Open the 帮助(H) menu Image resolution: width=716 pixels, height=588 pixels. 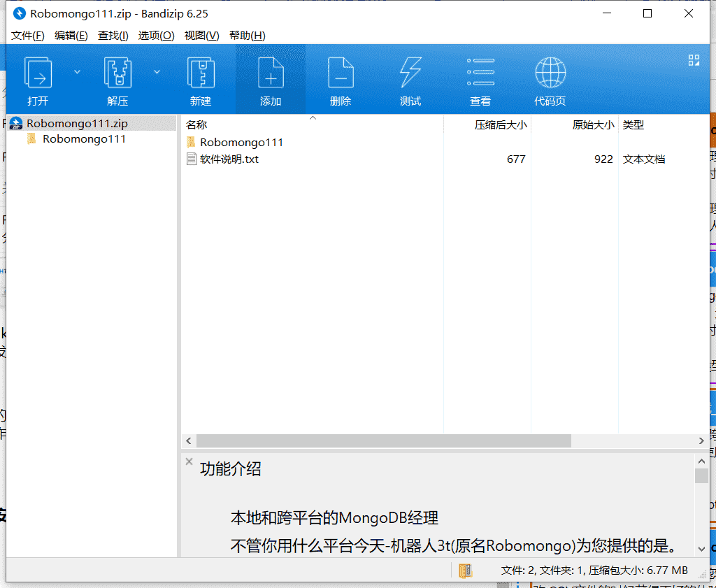tap(247, 36)
